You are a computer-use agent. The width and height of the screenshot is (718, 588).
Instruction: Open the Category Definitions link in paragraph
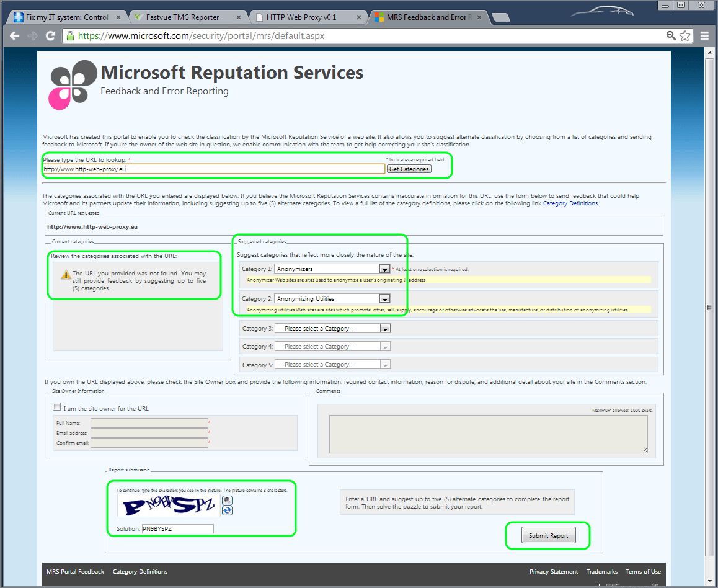point(570,203)
